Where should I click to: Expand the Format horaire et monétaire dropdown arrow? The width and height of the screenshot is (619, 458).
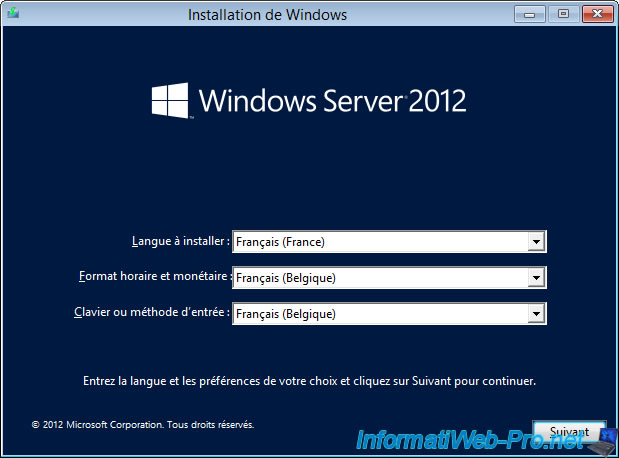tap(536, 278)
